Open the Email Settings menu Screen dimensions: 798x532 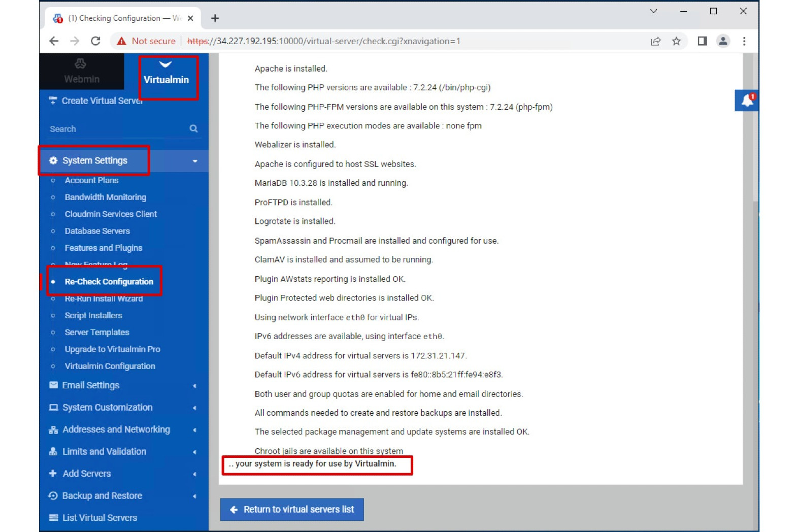[x=123, y=385]
